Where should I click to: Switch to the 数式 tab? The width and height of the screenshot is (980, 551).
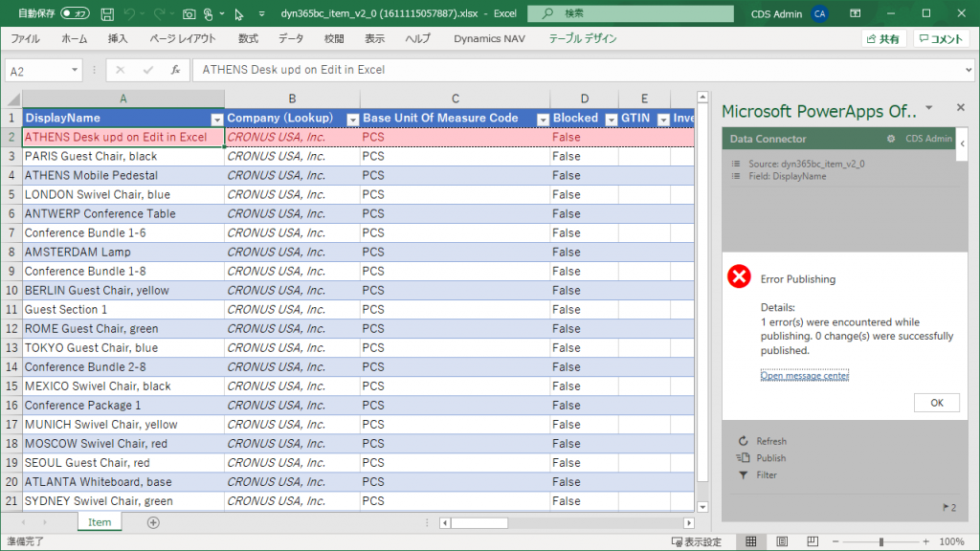(x=248, y=38)
